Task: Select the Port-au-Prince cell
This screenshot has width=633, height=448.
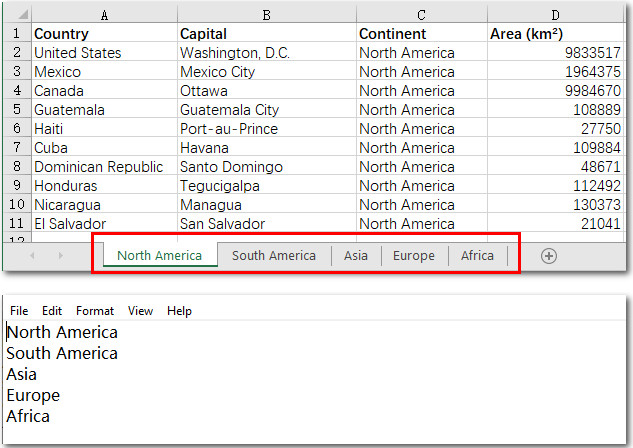Action: click(x=266, y=128)
